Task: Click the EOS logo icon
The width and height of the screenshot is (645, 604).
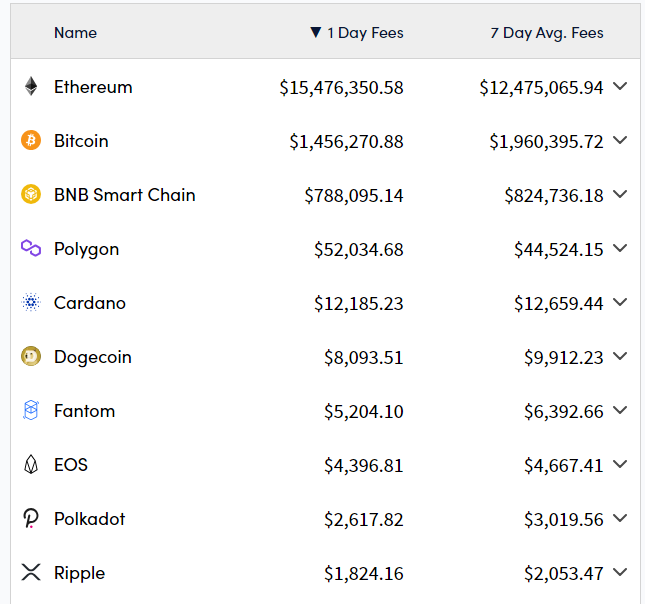Action: [31, 465]
